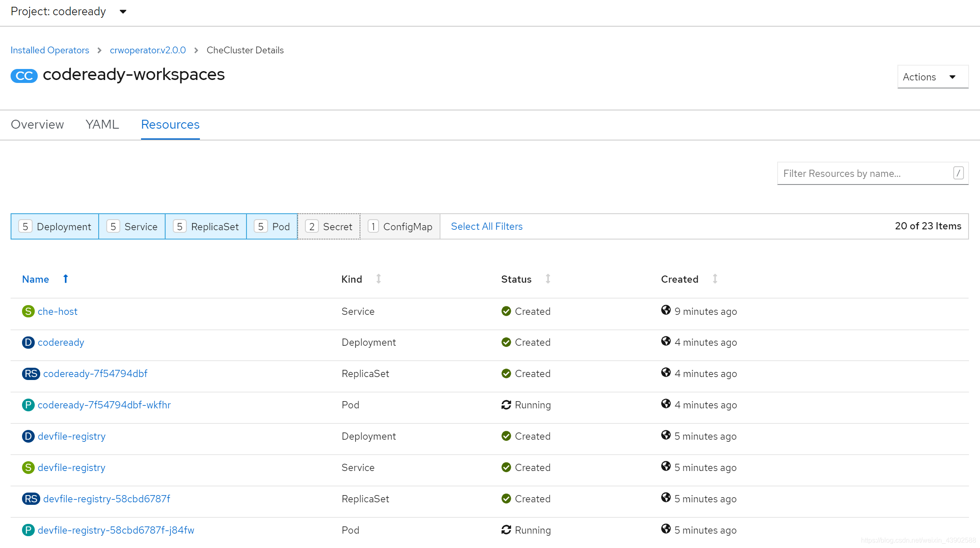Click the green check icon in the codeready Deployment row

coord(506,342)
